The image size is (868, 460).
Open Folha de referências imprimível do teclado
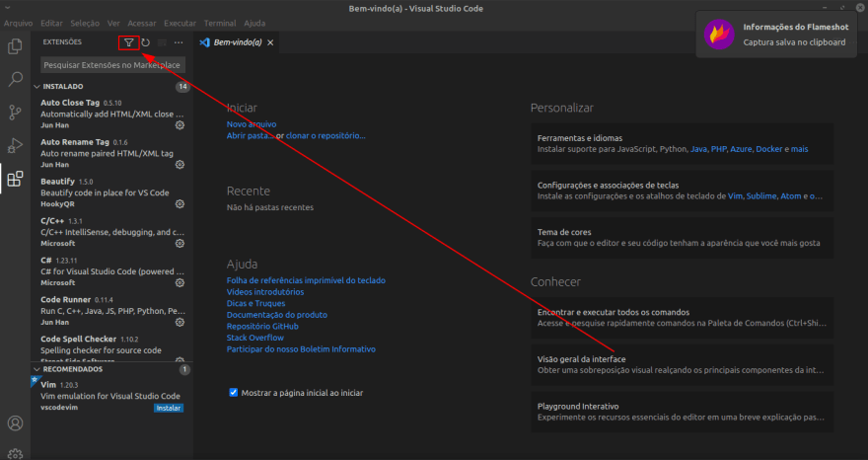point(306,280)
